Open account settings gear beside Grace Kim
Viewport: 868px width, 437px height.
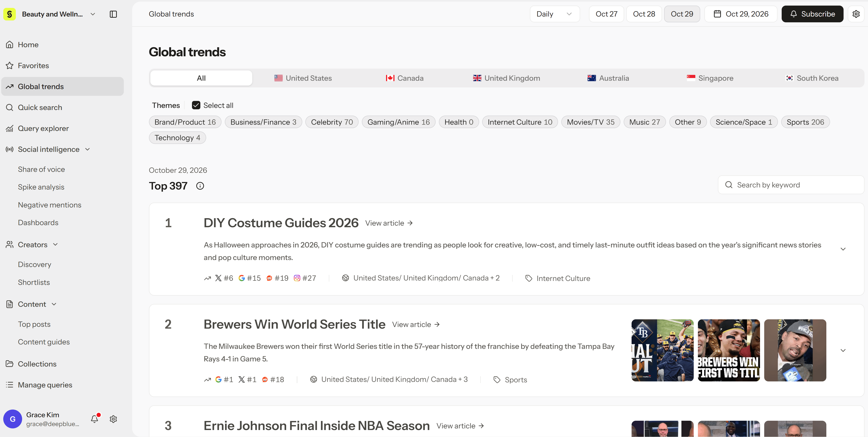click(x=113, y=419)
